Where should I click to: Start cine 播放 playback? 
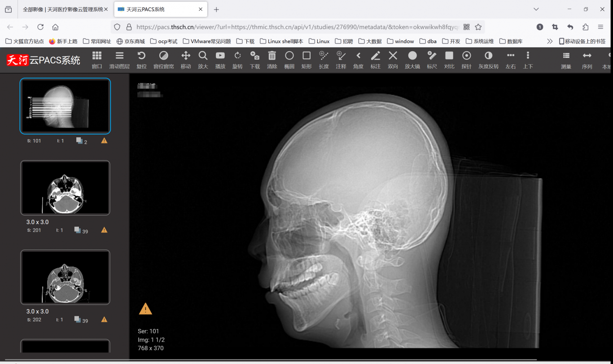[220, 60]
